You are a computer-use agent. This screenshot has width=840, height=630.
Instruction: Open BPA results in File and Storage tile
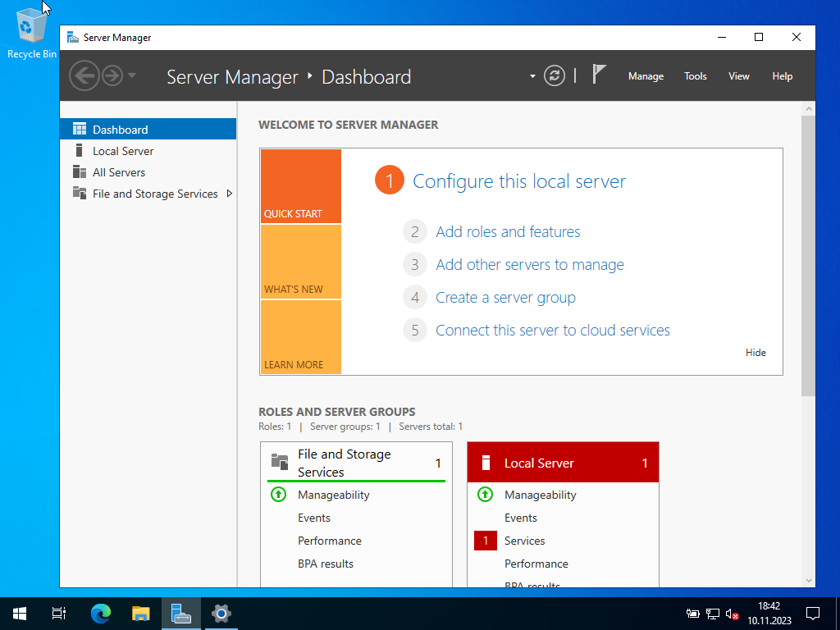(326, 564)
